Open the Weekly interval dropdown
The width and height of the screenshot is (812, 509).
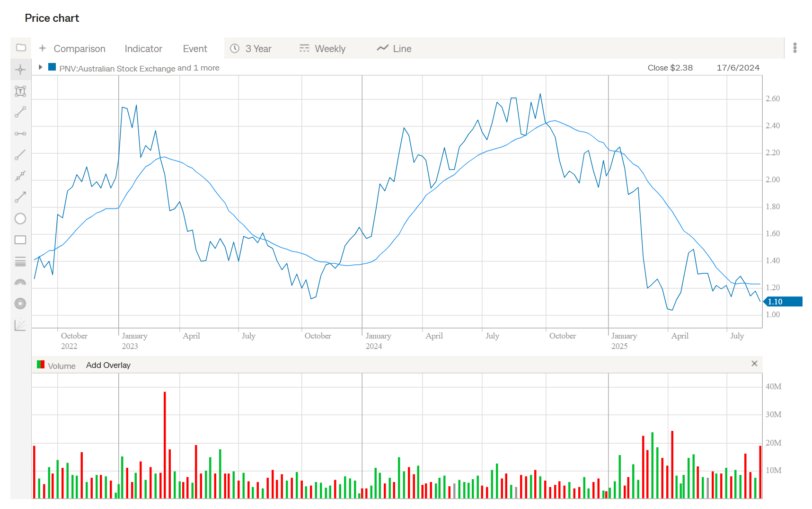[323, 49]
